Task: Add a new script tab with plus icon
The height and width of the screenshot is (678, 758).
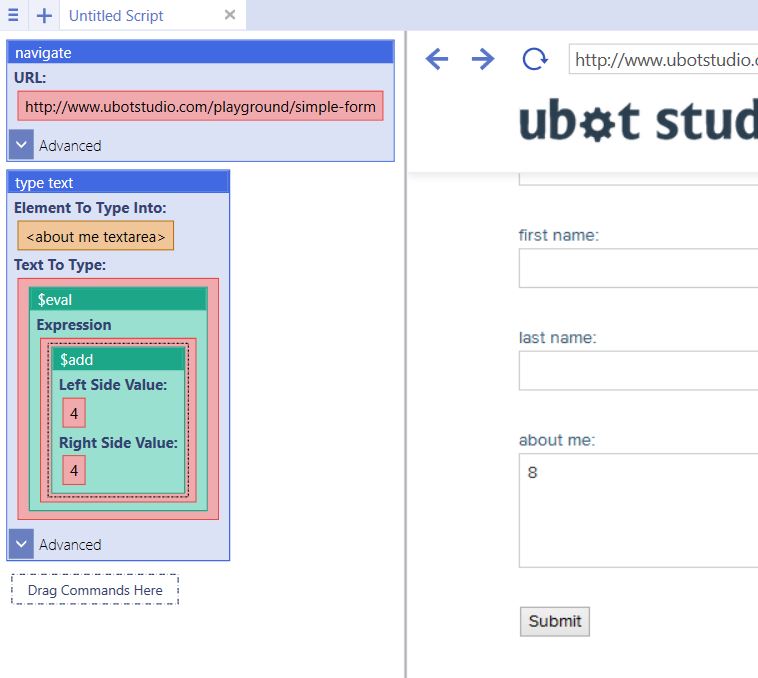Action: tap(44, 15)
